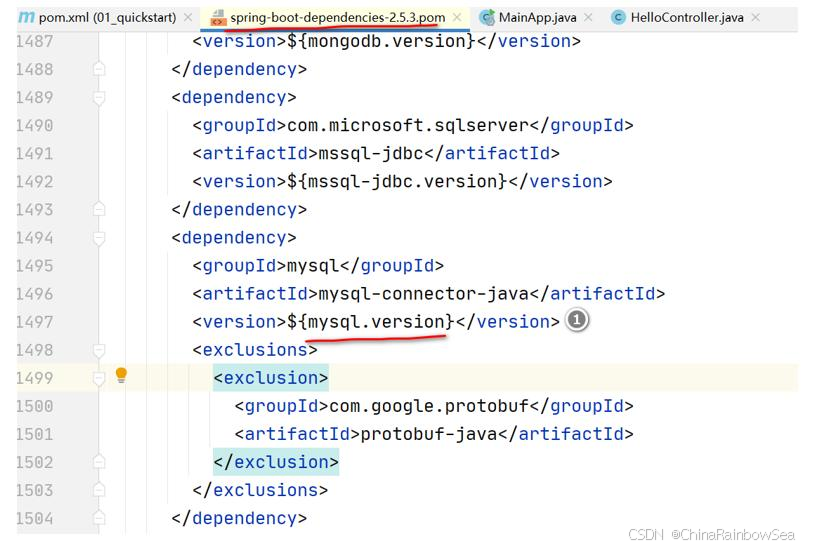Click the class icon on HelloController.java tab
Screen dimensions: 822x550
(x=619, y=17)
